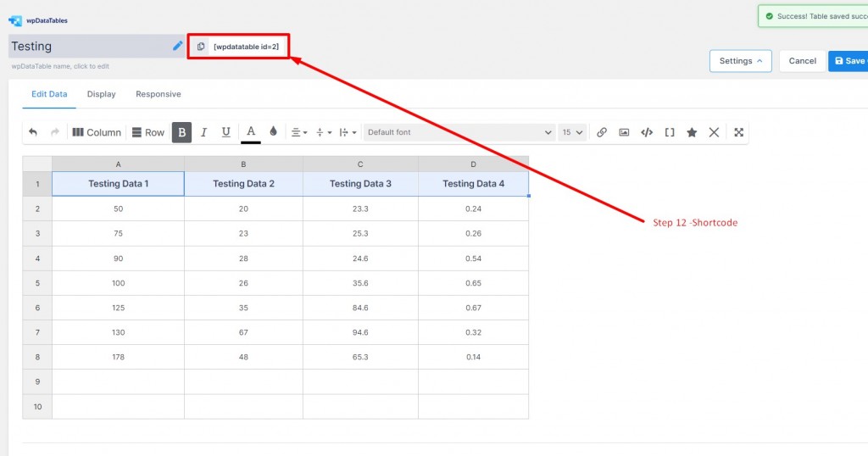Open the font size 15 dropdown
This screenshot has width=868, height=456.
pos(572,132)
